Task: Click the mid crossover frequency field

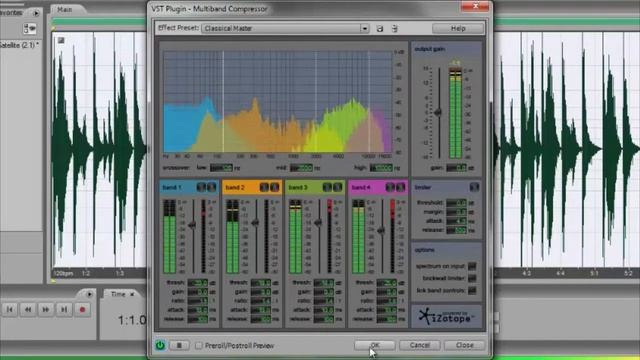Action: click(301, 168)
